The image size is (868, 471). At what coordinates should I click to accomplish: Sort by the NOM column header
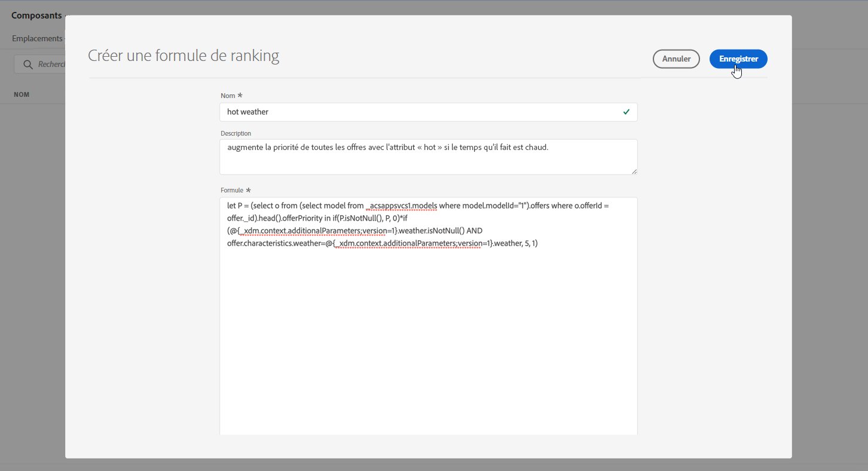click(22, 94)
